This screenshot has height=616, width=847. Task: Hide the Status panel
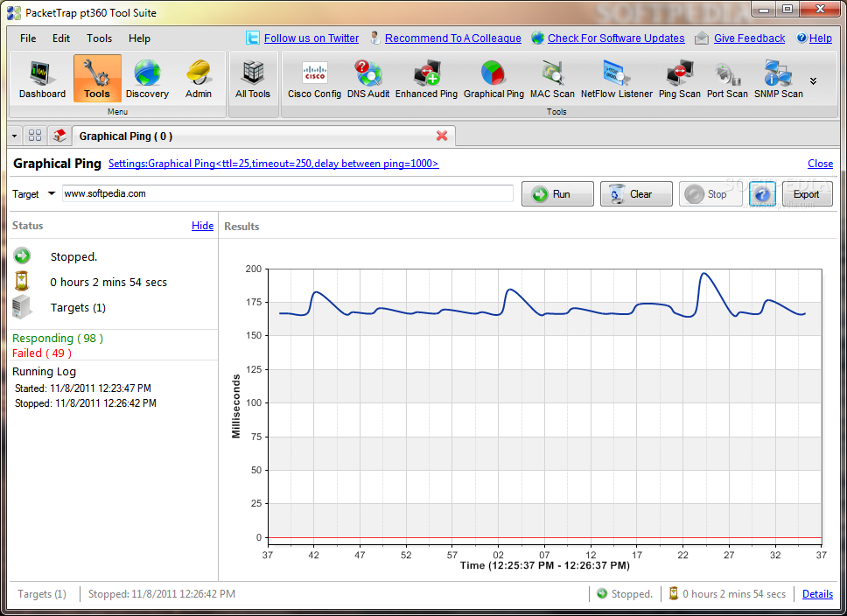203,226
